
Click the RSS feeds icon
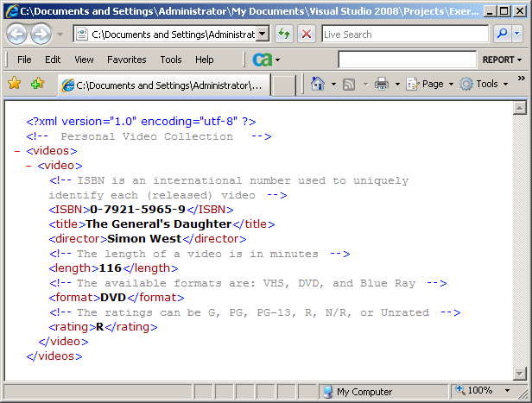click(349, 84)
